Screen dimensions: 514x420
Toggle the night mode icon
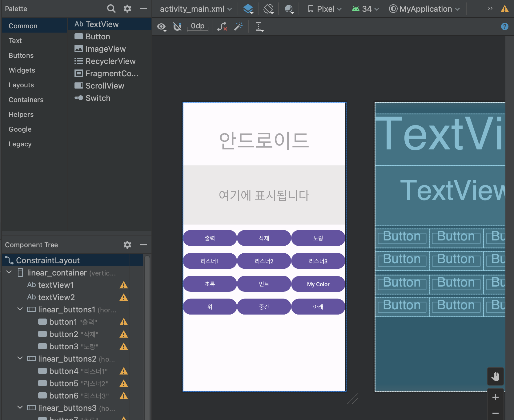289,9
